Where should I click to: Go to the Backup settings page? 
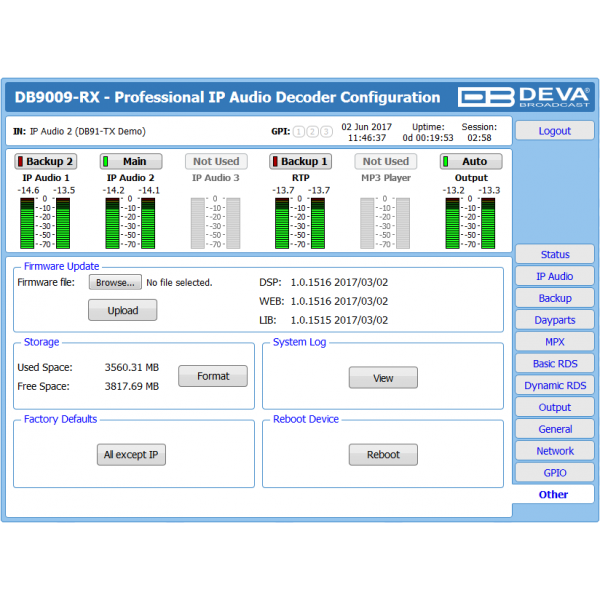coord(554,298)
